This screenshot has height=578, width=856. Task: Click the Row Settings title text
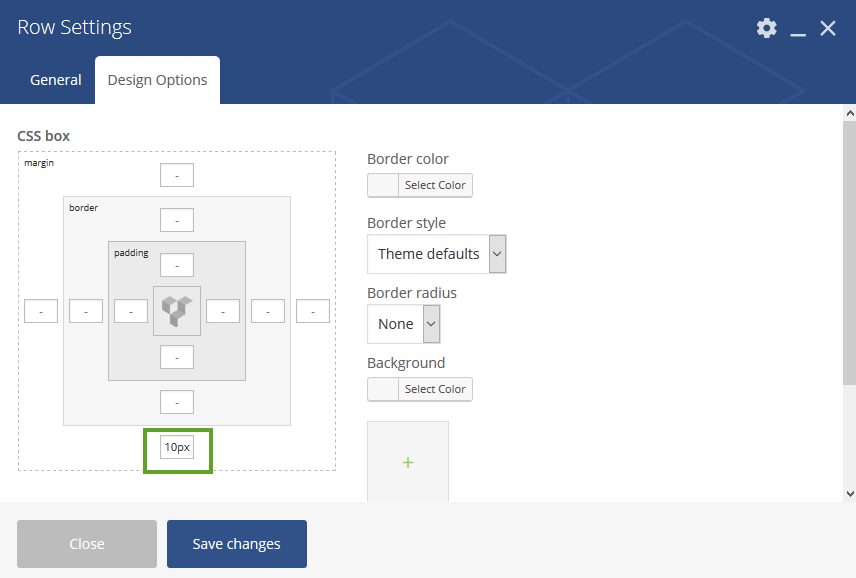tap(74, 27)
